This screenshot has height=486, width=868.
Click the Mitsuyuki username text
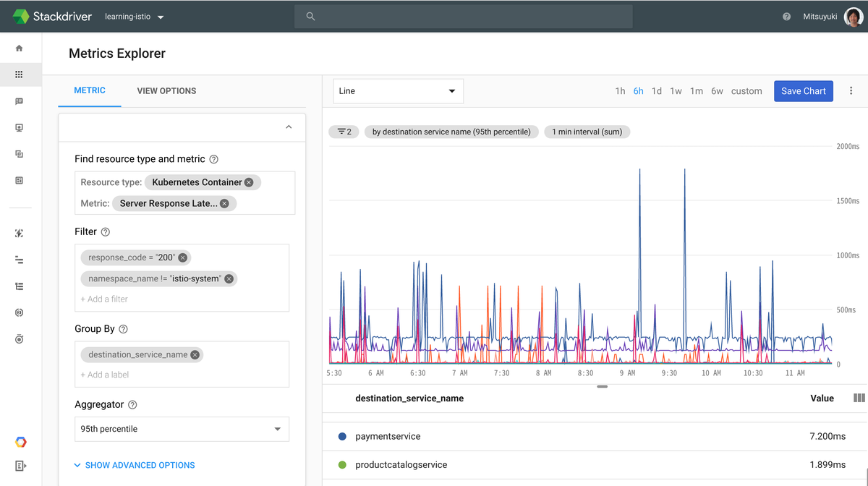pos(820,16)
